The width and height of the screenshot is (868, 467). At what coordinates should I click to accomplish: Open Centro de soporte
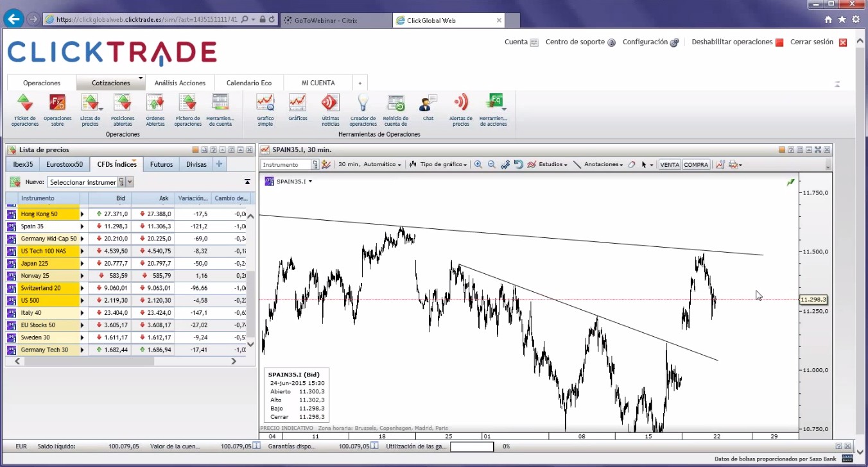pos(580,42)
